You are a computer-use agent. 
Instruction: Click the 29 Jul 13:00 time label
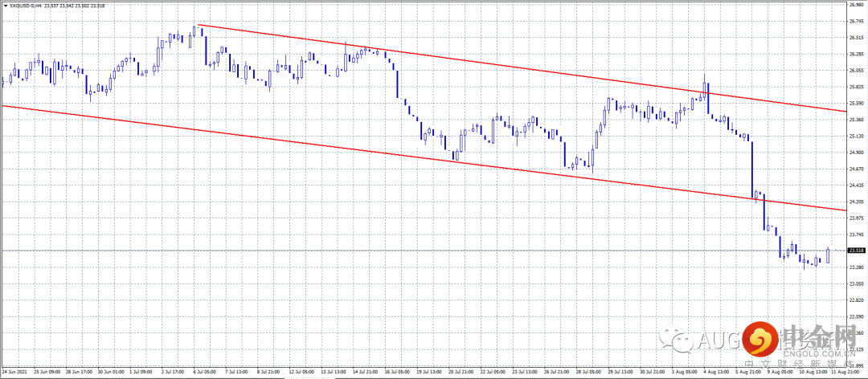pyautogui.click(x=620, y=372)
